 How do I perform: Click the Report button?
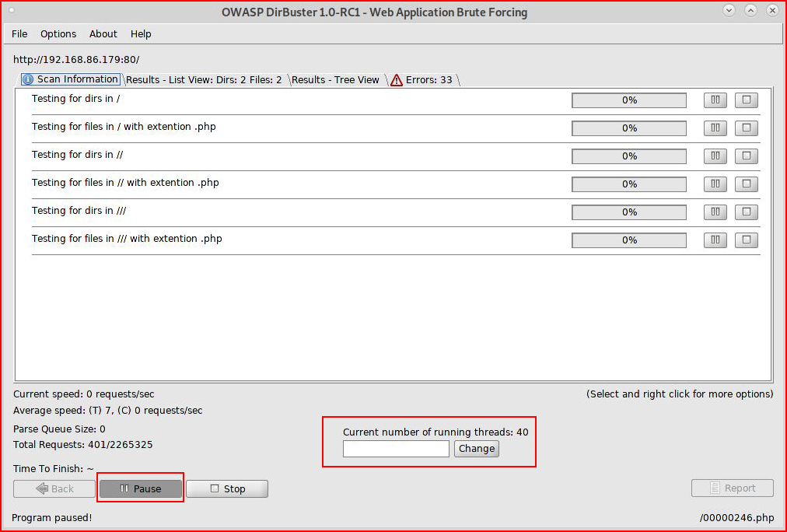coord(733,488)
